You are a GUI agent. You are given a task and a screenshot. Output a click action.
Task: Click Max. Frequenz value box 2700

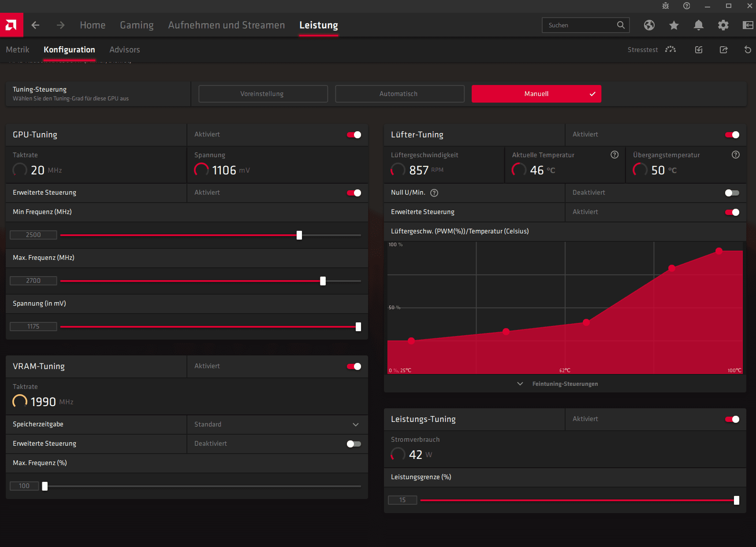click(x=34, y=281)
